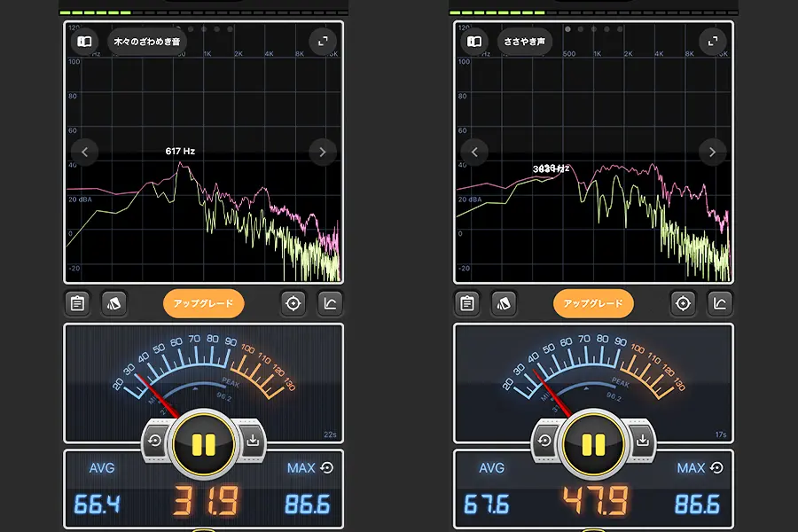Go to previous graph on left screen
Screen dimensions: 798x532
point(84,152)
